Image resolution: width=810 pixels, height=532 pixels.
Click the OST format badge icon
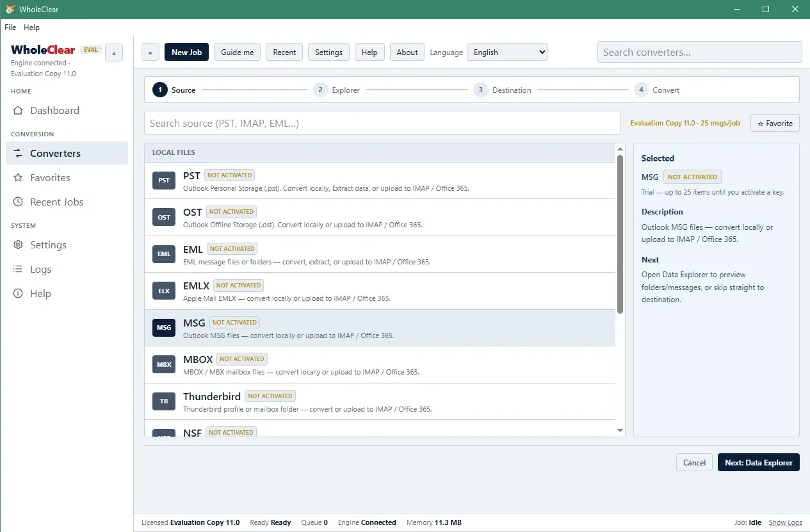click(x=164, y=217)
